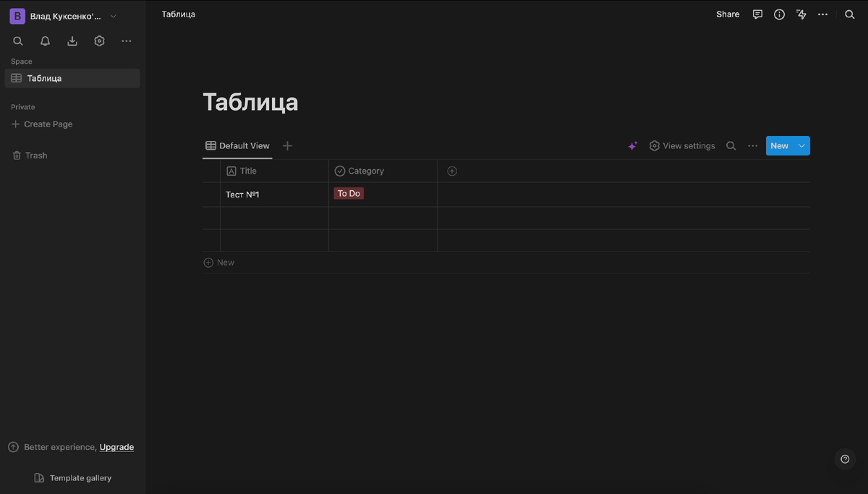Open the view more options ellipsis

click(x=753, y=146)
